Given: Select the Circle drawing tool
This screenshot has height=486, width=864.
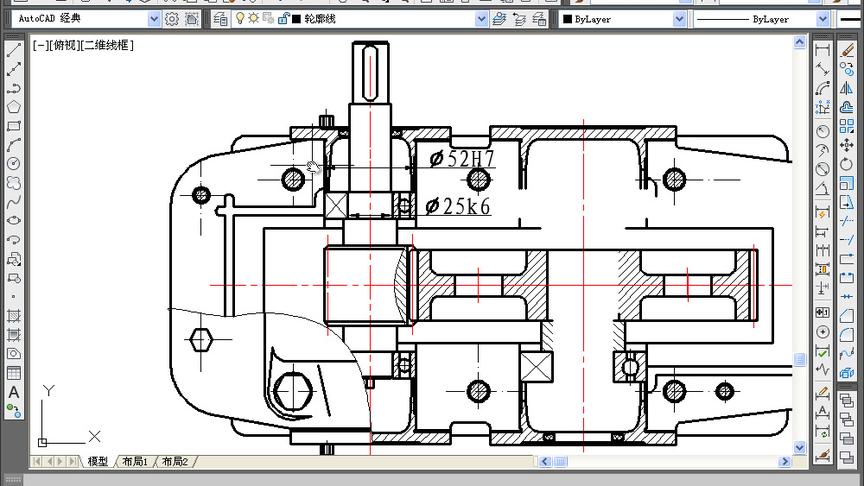Looking at the screenshot, I should click(x=14, y=163).
